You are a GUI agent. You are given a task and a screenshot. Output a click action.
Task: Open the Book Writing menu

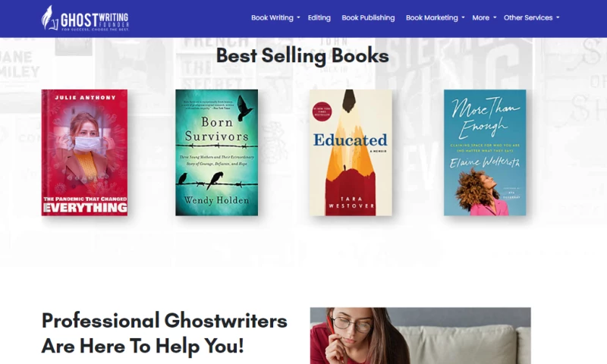272,17
